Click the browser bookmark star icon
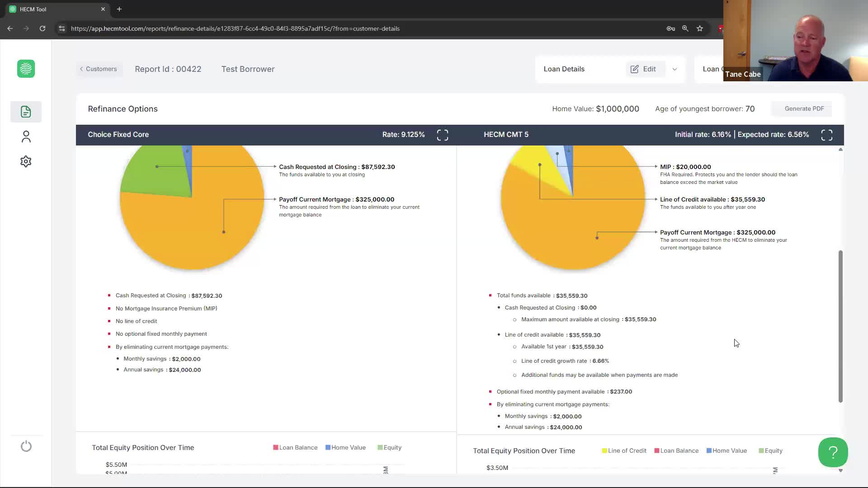The width and height of the screenshot is (868, 488). [x=700, y=28]
